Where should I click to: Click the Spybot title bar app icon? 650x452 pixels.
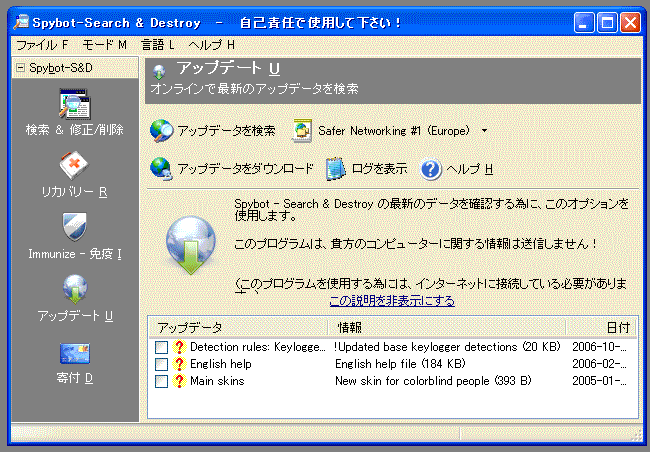pos(22,22)
